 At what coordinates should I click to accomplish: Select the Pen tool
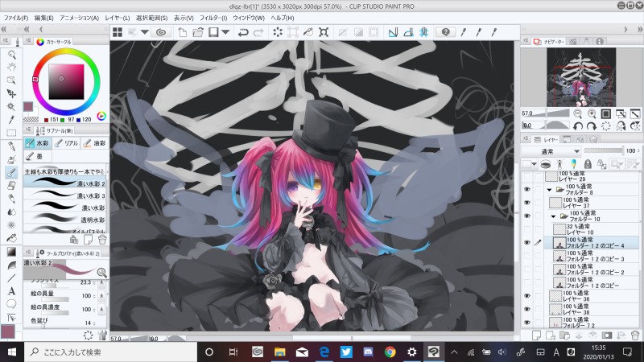point(11,146)
